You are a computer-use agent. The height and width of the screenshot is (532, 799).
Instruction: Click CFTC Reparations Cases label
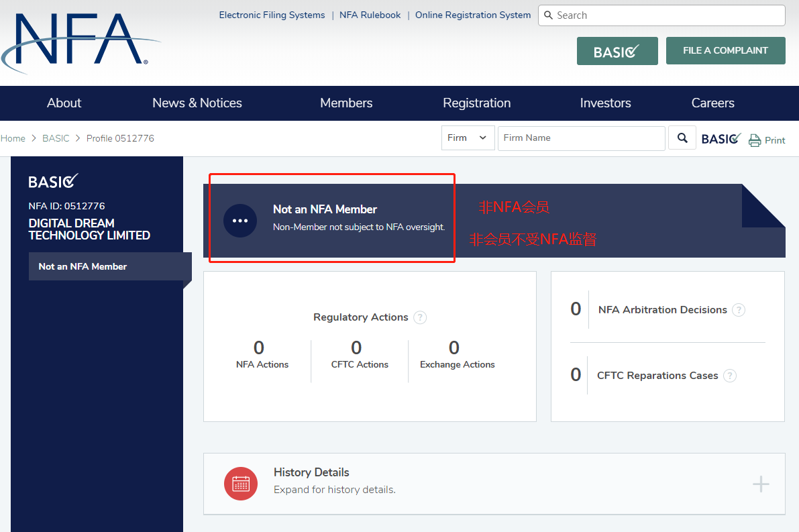657,376
